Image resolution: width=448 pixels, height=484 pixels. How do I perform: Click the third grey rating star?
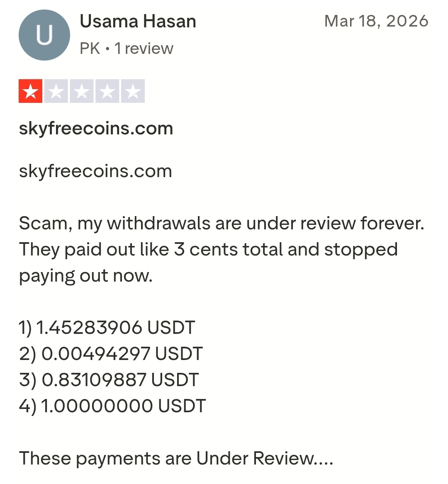[82, 91]
